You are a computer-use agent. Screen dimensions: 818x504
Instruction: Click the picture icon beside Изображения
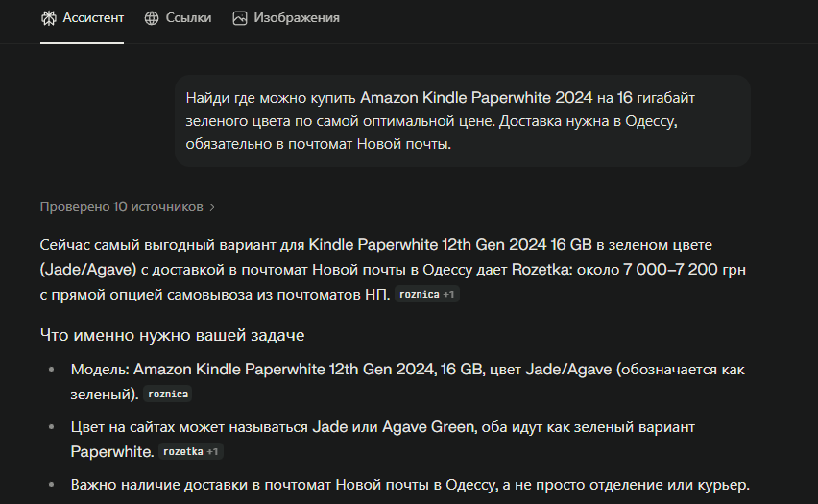240,18
